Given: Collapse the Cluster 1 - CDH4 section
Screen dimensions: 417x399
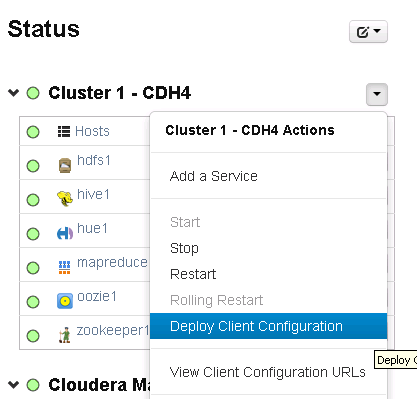Looking at the screenshot, I should click(x=13, y=92).
